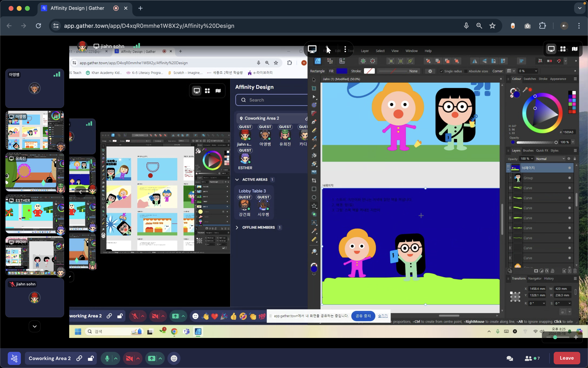This screenshot has height=368, width=588.
Task: Select the Rectangle tool in Affinity
Action: pyautogui.click(x=314, y=189)
